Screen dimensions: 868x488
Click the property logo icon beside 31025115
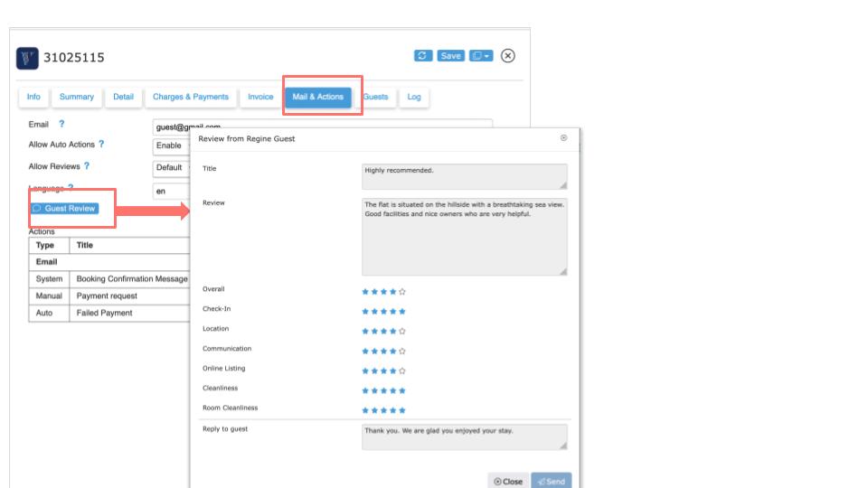click(27, 58)
